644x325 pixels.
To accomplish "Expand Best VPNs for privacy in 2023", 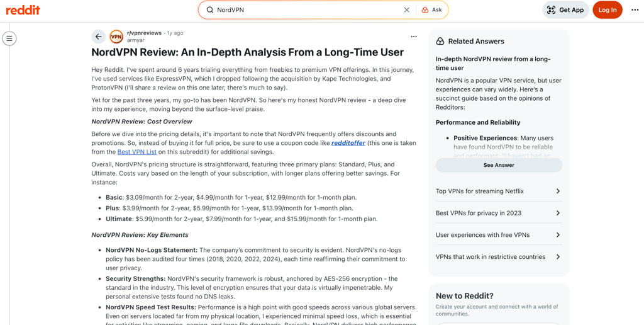I will coord(499,213).
